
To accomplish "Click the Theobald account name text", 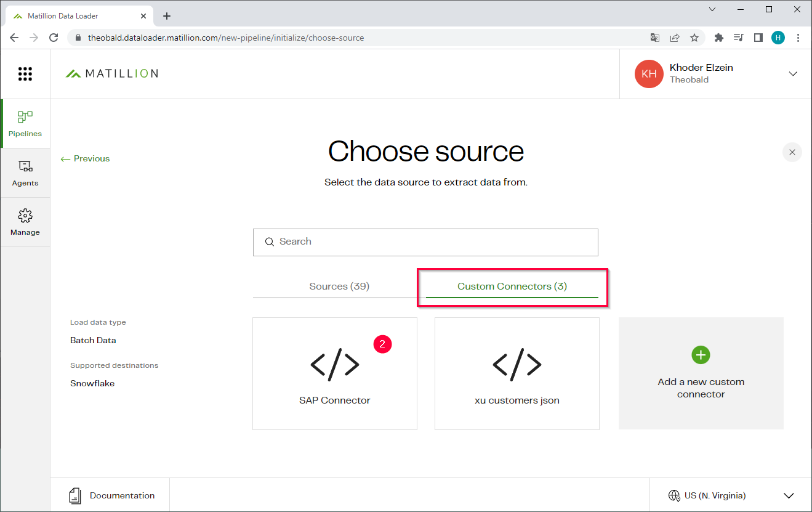I will pos(689,79).
